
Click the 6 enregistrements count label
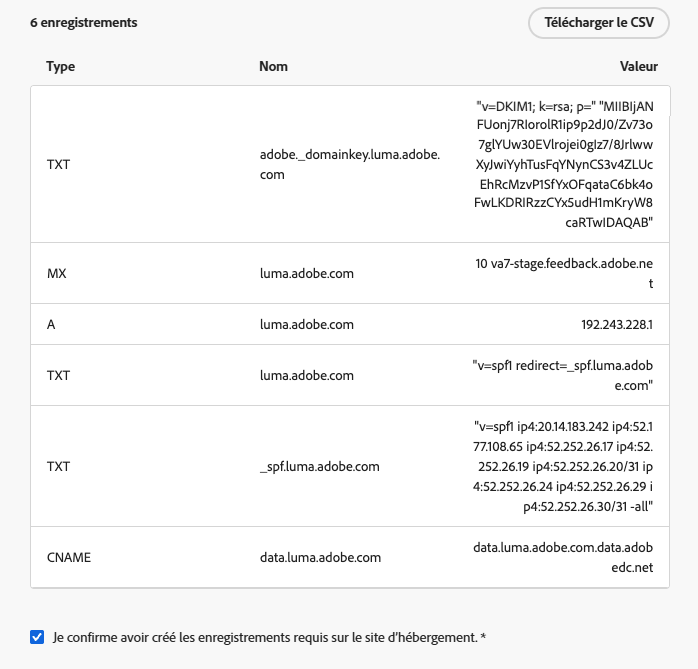pos(84,23)
